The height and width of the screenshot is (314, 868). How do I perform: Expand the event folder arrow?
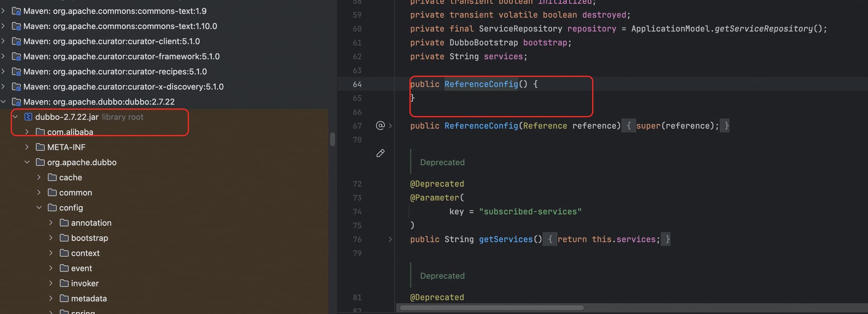(x=51, y=268)
